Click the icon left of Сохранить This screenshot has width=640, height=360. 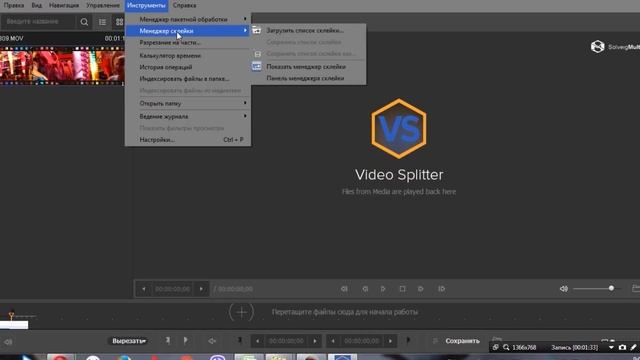pos(435,341)
